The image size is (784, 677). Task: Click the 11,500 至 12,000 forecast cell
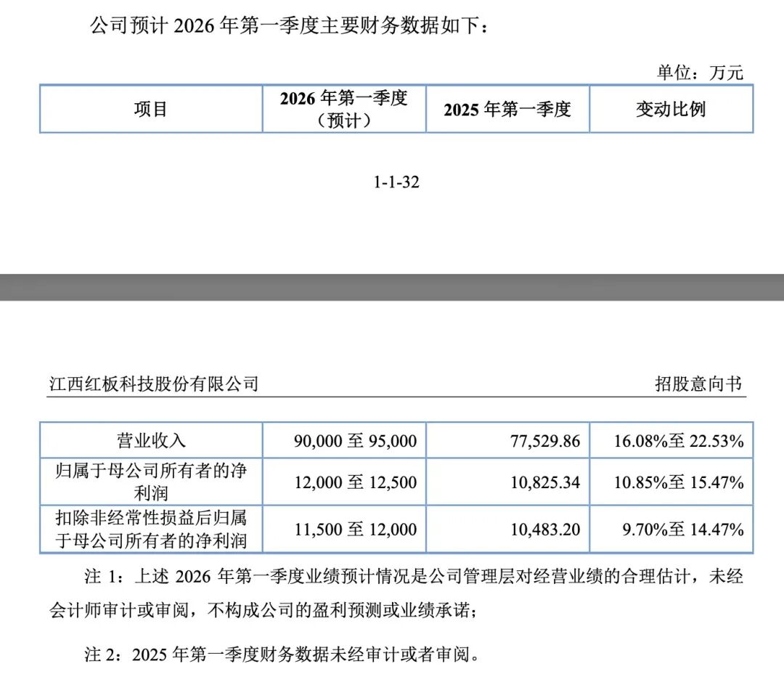click(356, 530)
